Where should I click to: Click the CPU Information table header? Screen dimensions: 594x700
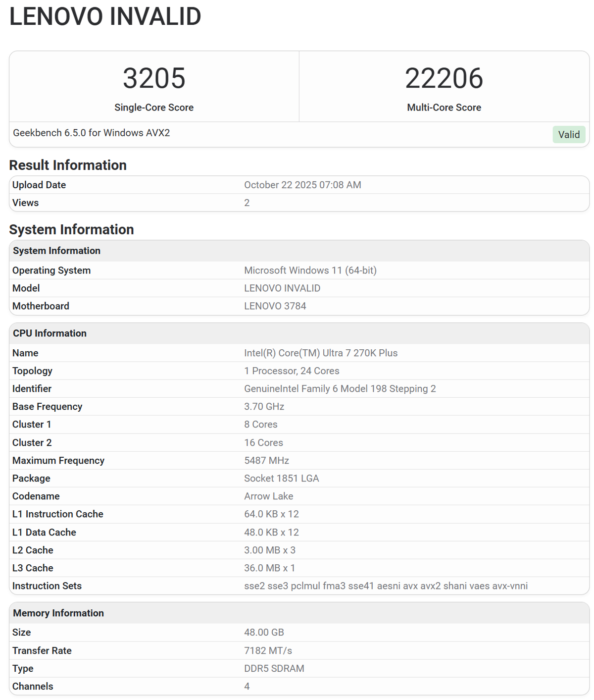pos(49,333)
